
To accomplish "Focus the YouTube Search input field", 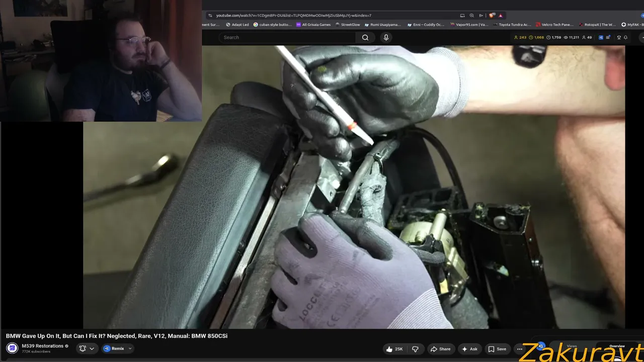I will pos(287,37).
